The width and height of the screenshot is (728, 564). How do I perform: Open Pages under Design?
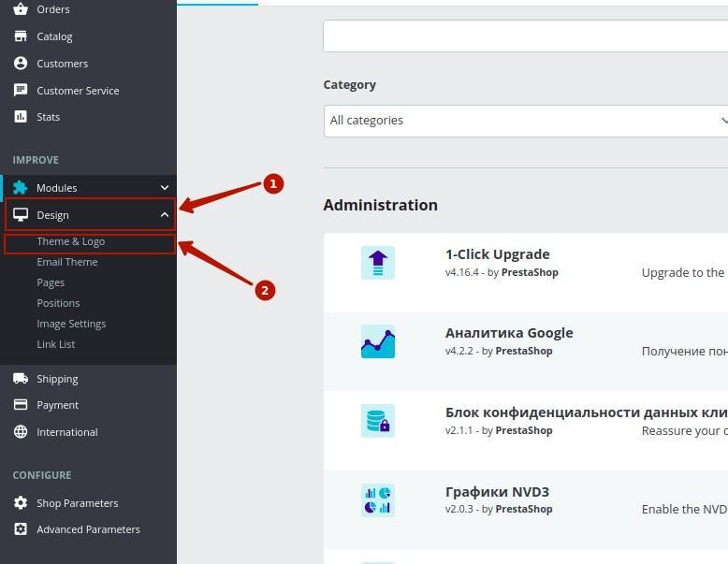pyautogui.click(x=51, y=282)
